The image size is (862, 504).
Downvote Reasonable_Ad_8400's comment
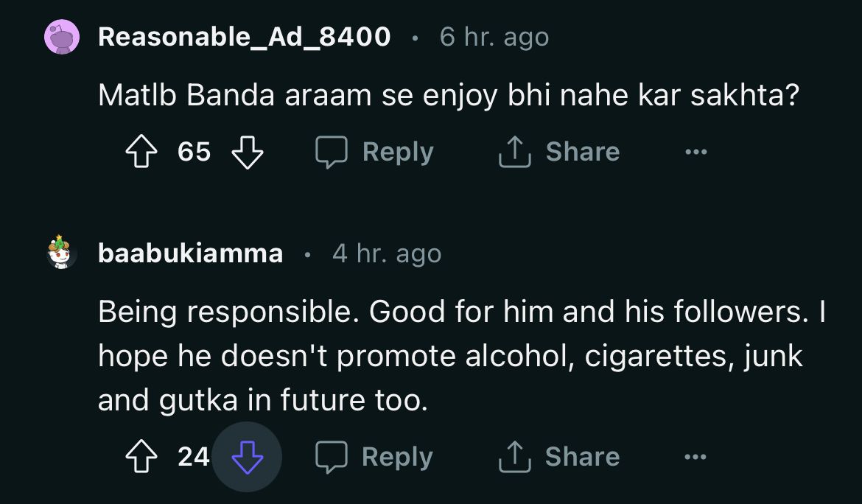(248, 152)
